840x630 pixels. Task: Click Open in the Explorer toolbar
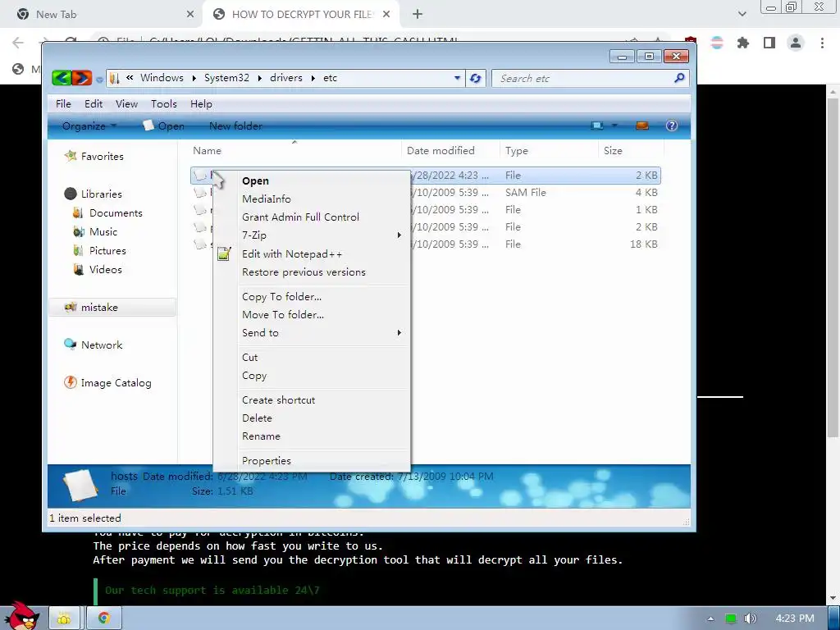pyautogui.click(x=163, y=126)
